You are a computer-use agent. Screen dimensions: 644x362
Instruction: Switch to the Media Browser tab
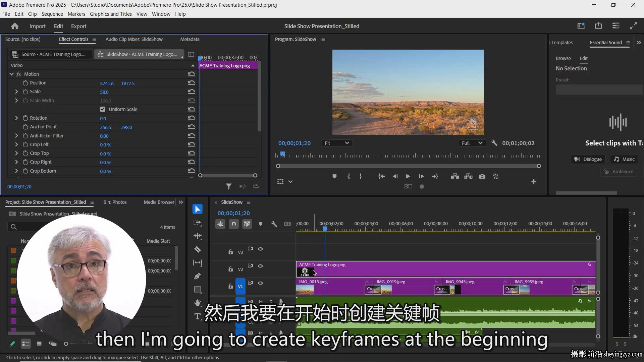(x=159, y=202)
